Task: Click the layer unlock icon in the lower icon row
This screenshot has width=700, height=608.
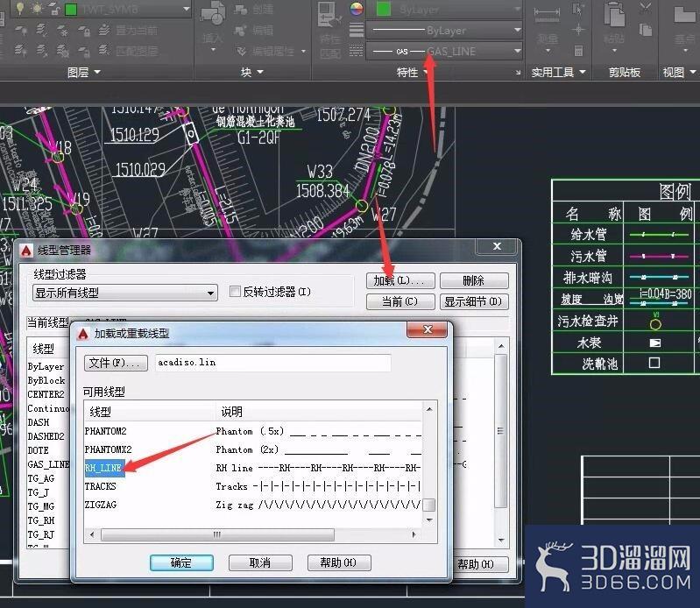Action: (x=84, y=51)
